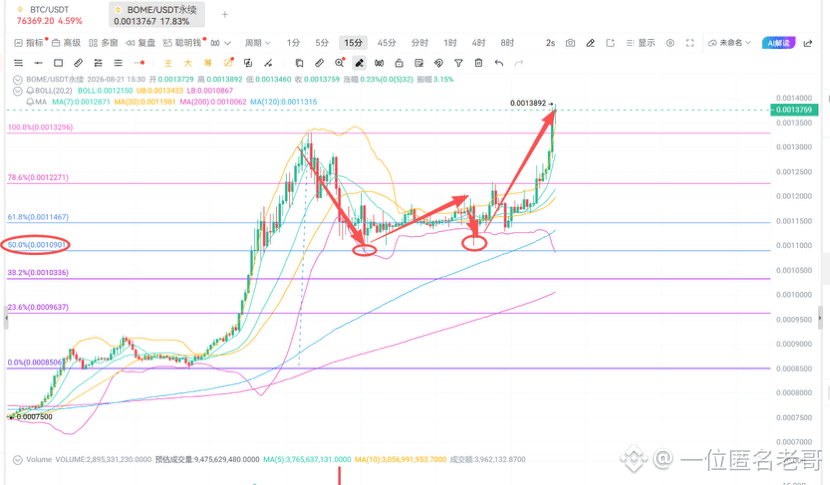Undo last drawing action

[x=499, y=63]
